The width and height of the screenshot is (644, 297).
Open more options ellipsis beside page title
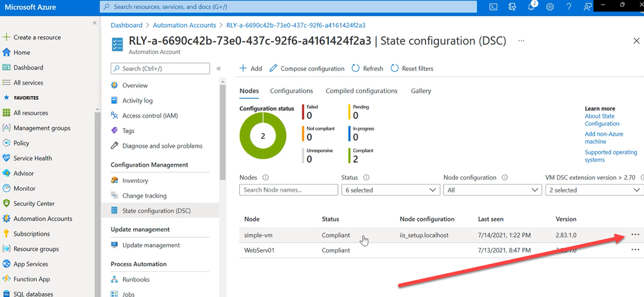click(x=522, y=41)
